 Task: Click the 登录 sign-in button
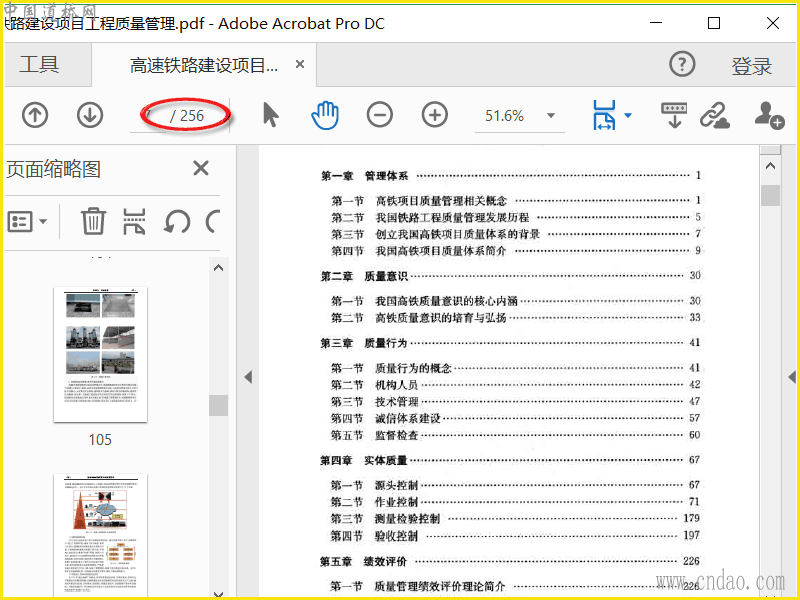[752, 66]
